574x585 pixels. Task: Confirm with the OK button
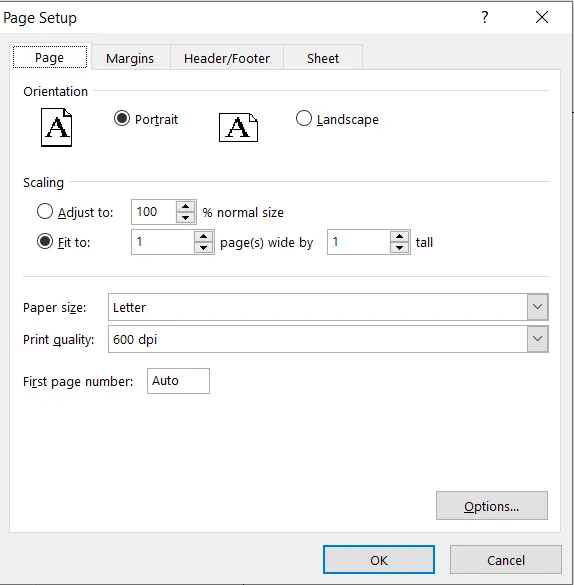[379, 560]
